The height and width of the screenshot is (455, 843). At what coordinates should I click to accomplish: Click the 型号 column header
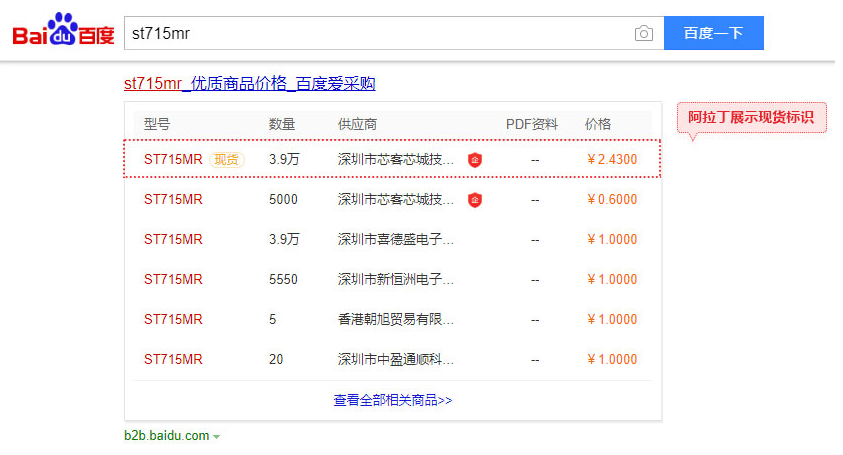point(157,124)
